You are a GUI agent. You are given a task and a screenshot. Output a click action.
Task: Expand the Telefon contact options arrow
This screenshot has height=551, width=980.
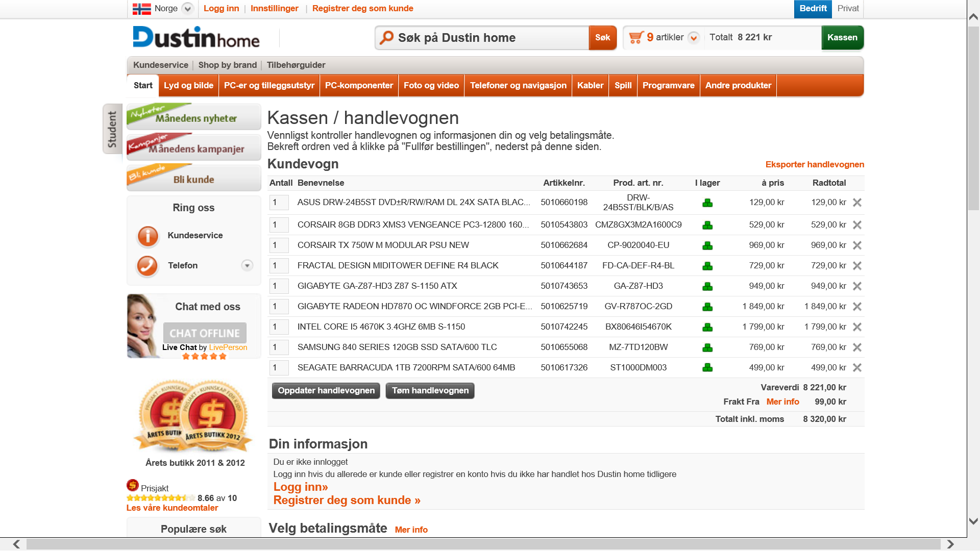click(247, 265)
